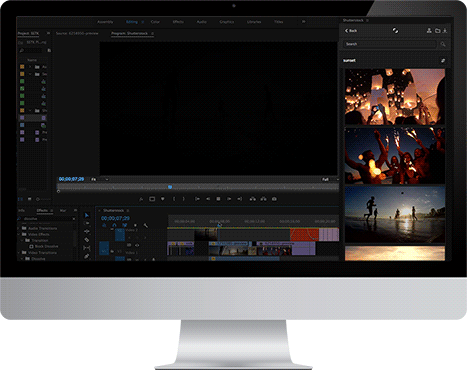The image size is (467, 370).
Task: Select the beach silhouettes sunset thumbnail
Action: point(395,214)
